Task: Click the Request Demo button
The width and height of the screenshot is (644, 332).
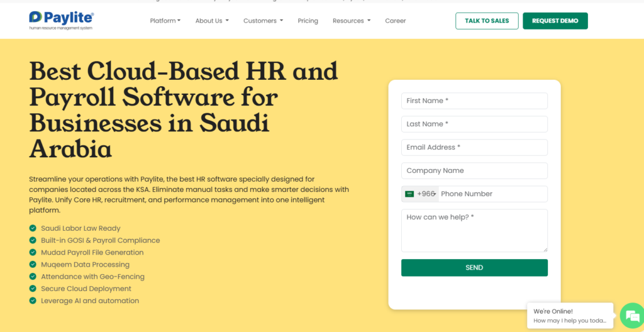Action: [x=555, y=21]
